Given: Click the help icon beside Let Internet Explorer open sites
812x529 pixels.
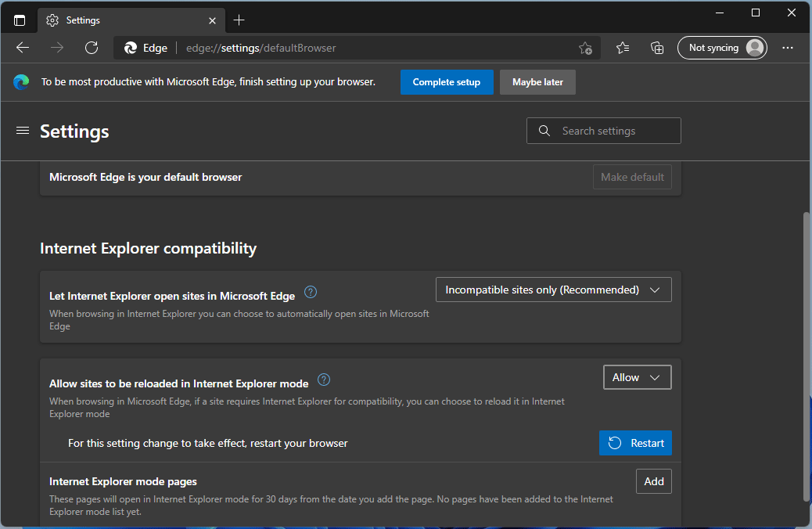Looking at the screenshot, I should [x=310, y=291].
